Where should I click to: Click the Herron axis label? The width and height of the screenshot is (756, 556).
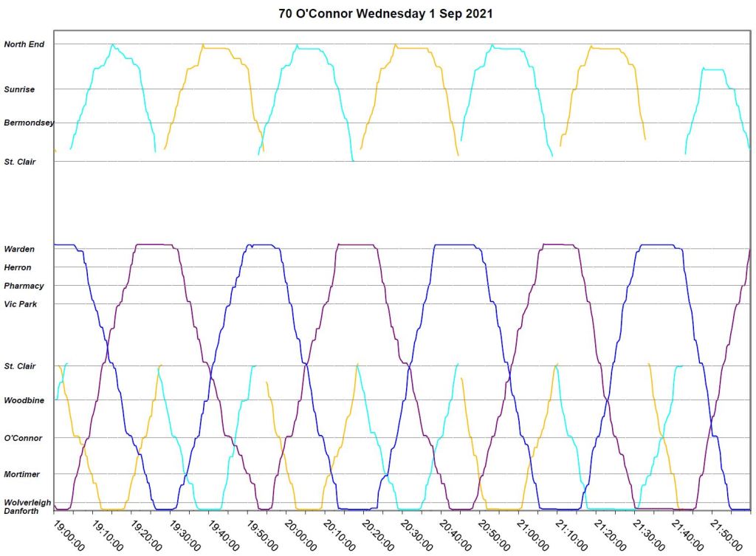(x=18, y=267)
